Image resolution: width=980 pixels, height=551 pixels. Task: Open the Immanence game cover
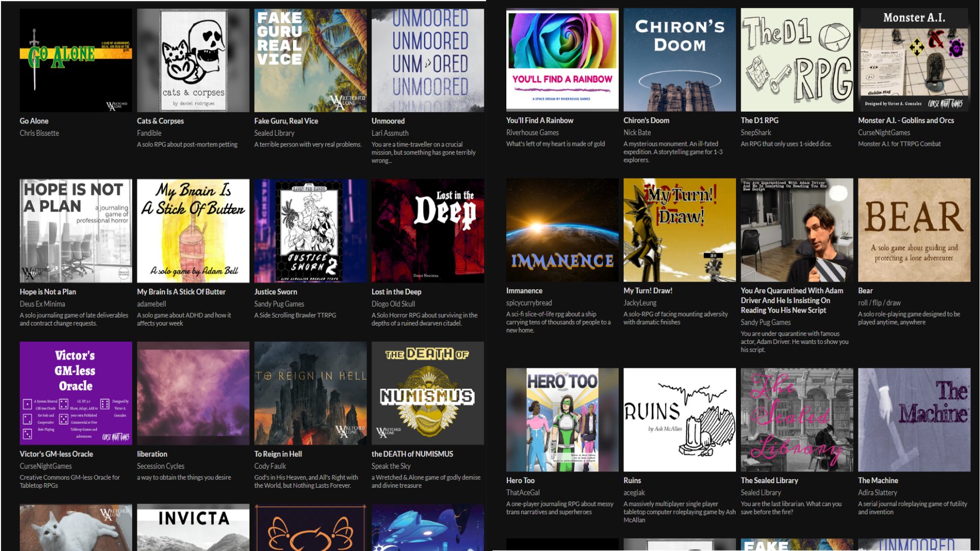(562, 230)
